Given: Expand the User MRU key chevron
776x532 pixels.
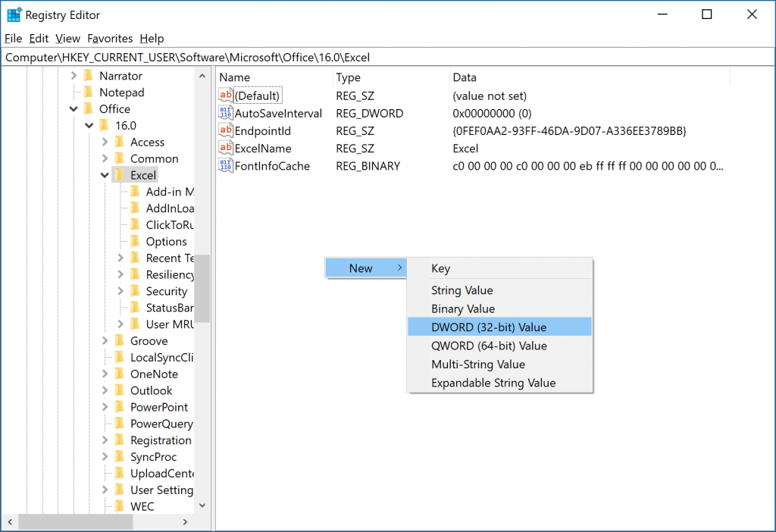Looking at the screenshot, I should tap(120, 324).
